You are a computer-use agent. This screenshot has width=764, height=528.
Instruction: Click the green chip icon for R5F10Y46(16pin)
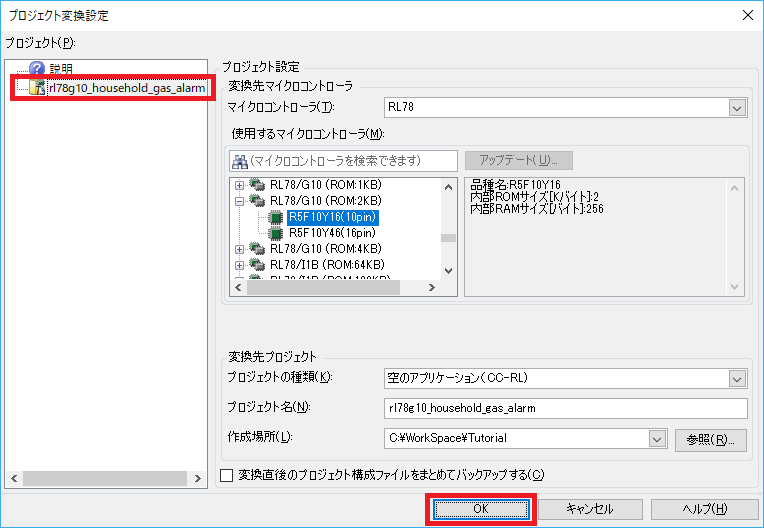[x=276, y=233]
